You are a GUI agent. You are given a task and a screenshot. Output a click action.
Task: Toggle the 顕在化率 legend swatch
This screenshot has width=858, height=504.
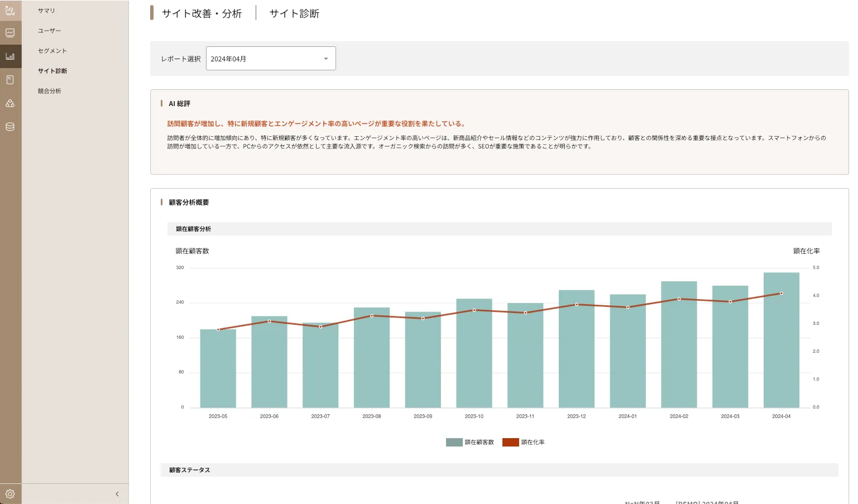point(510,442)
